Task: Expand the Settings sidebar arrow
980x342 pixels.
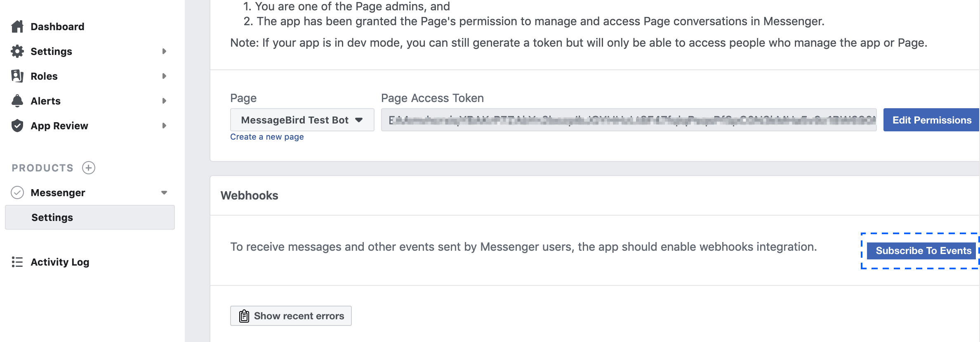Action: 164,51
